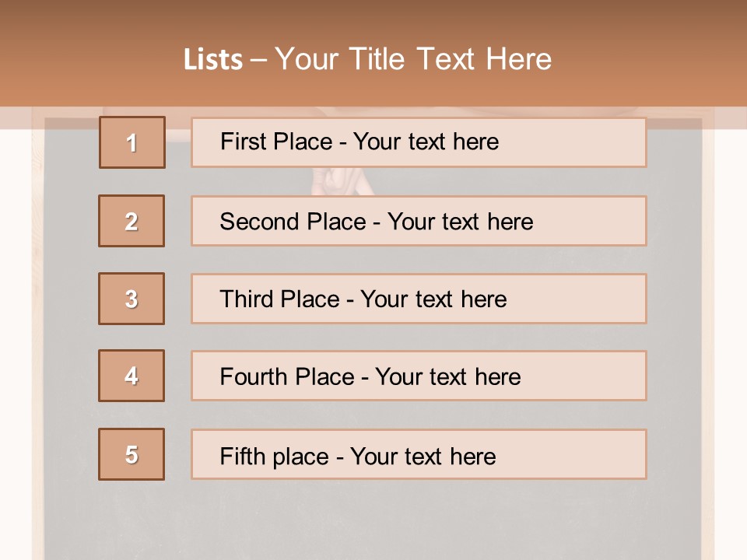This screenshot has height=560, width=747.
Task: Click the Fourth Place text box
Action: 419,376
